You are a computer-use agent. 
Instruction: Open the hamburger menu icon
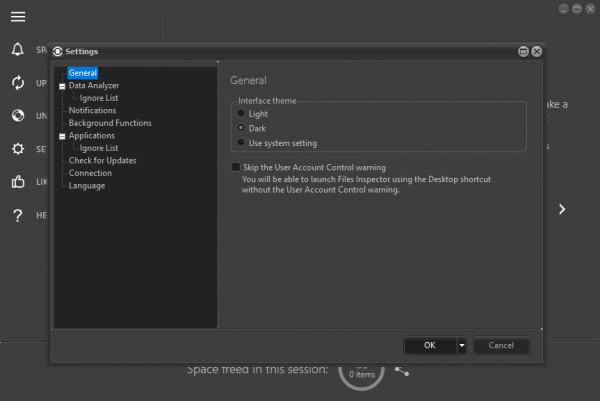tap(18, 17)
